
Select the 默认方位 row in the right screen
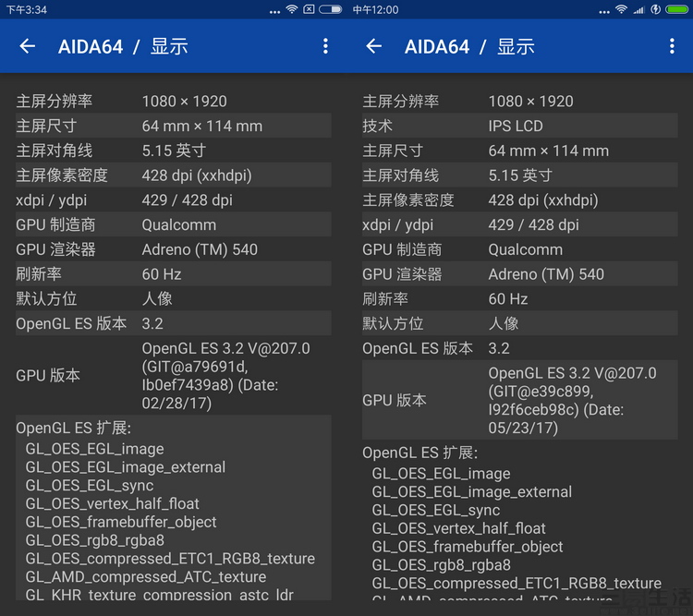coord(519,323)
